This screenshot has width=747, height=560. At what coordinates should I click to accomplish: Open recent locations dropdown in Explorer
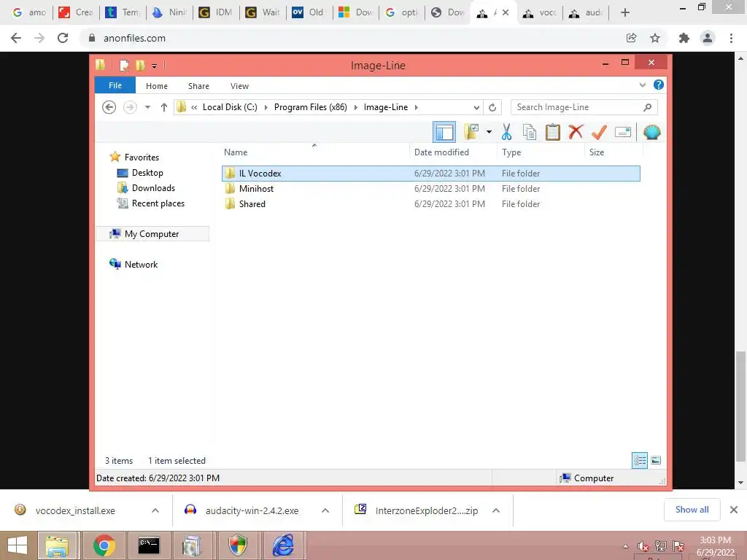pyautogui.click(x=147, y=107)
